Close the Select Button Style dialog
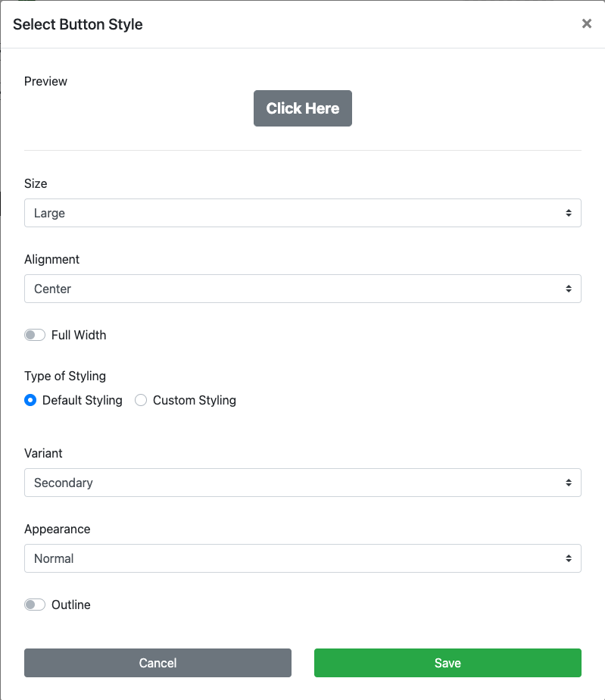605x700 pixels. coord(586,24)
